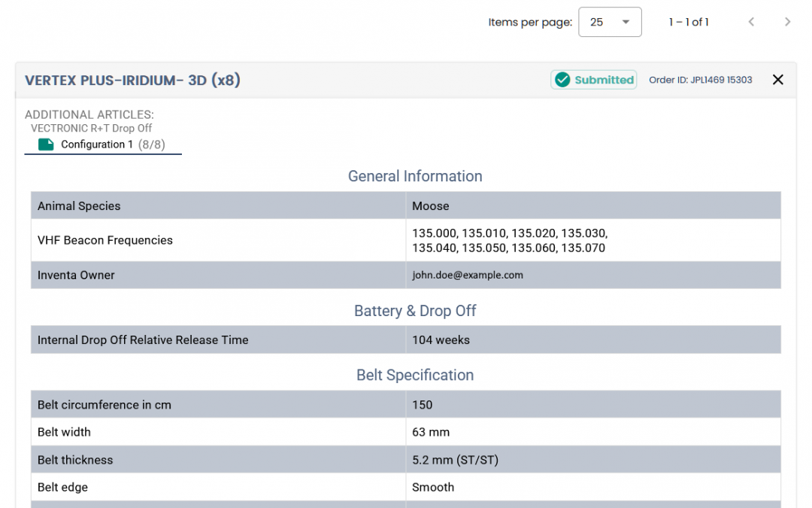Select the VHF Beacon Frequencies values cell

point(509,240)
